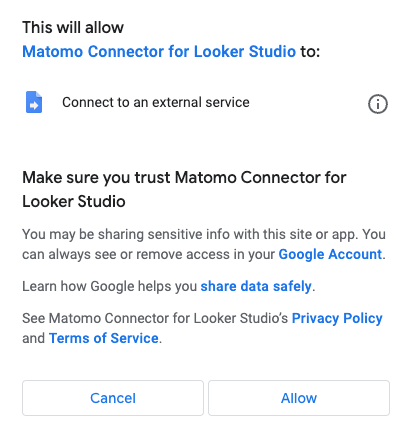Follow the share data safely link

point(256,286)
